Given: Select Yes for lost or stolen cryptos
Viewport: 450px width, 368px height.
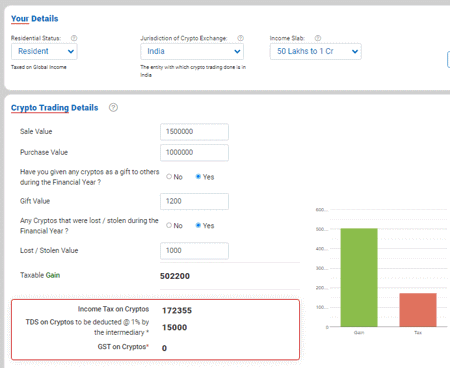Looking at the screenshot, I should (x=198, y=225).
